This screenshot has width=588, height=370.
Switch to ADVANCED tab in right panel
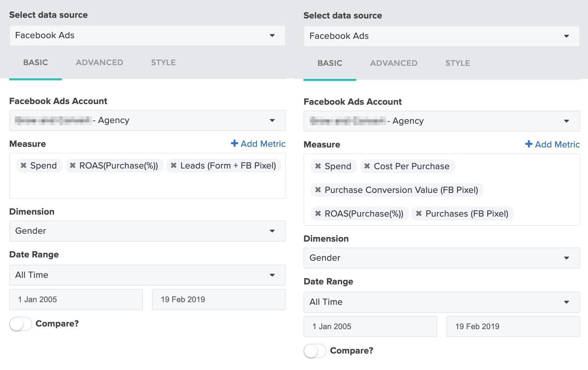click(394, 64)
